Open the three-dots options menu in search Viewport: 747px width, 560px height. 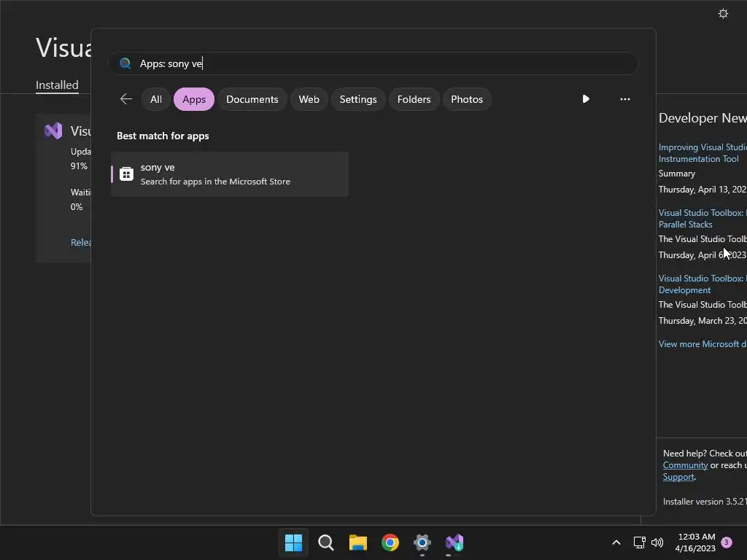coord(625,99)
